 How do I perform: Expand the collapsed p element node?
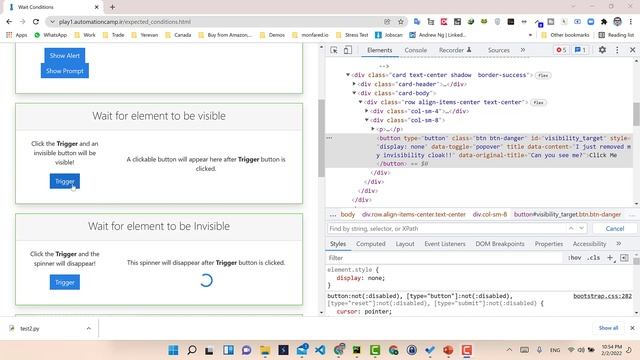(x=373, y=129)
